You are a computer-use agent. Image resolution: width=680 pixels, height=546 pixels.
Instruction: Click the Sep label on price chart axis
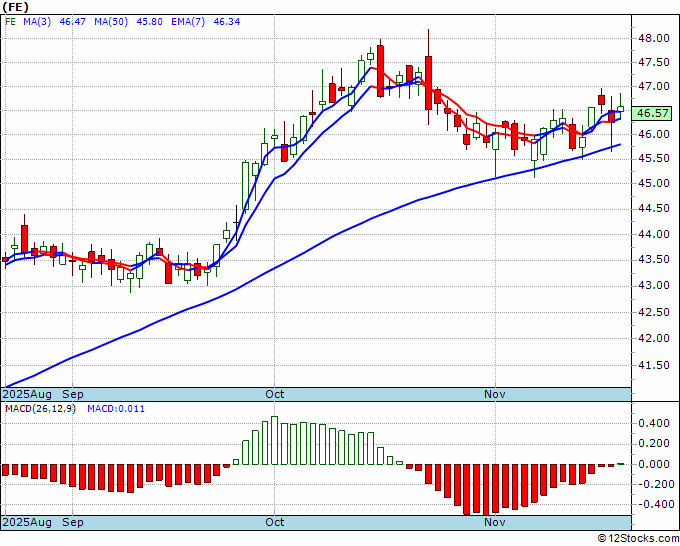pos(72,394)
